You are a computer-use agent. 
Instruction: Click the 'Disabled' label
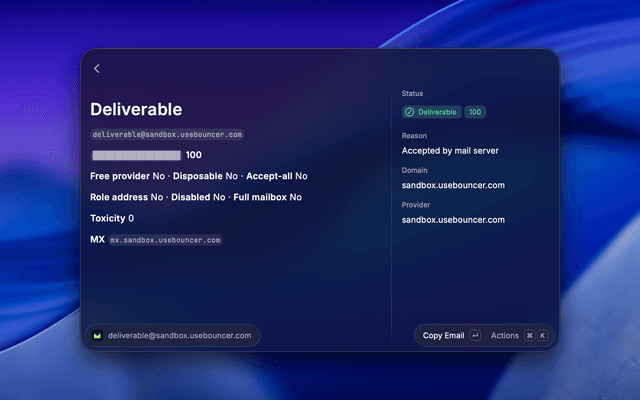(191, 197)
